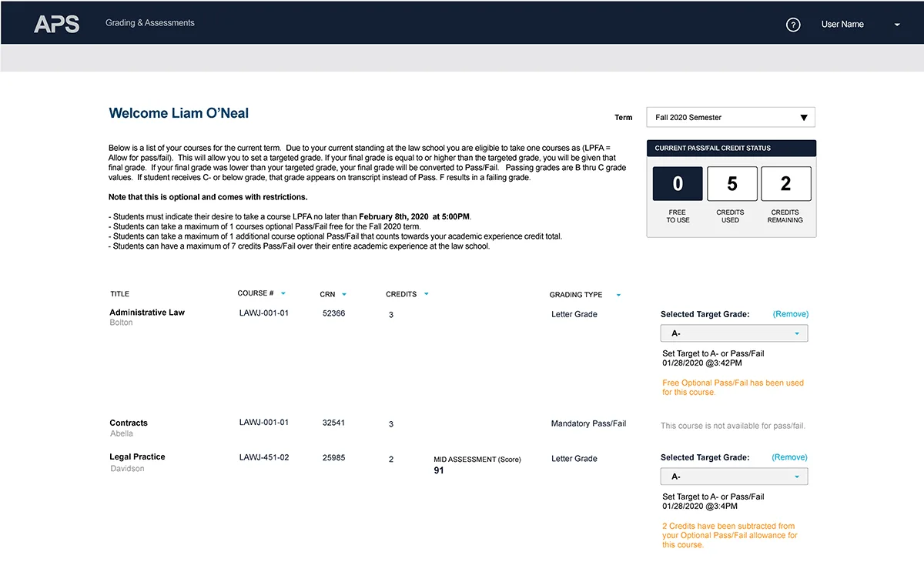Sort by Grading Type arrow icon
The image size is (924, 582).
pyautogui.click(x=618, y=295)
